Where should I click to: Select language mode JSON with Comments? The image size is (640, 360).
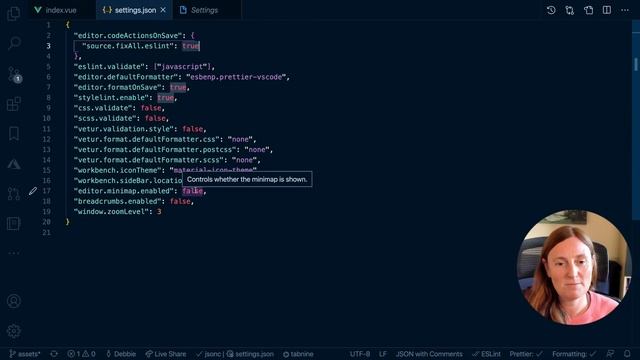pyautogui.click(x=429, y=354)
